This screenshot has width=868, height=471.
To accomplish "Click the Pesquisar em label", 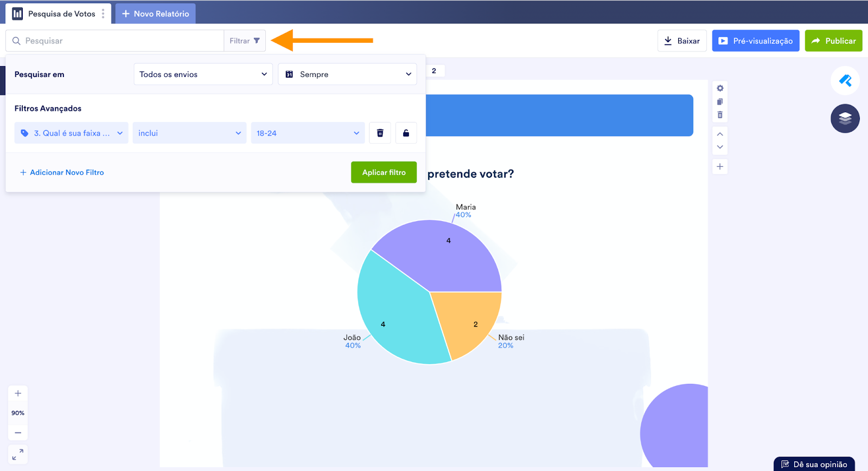I will click(39, 74).
